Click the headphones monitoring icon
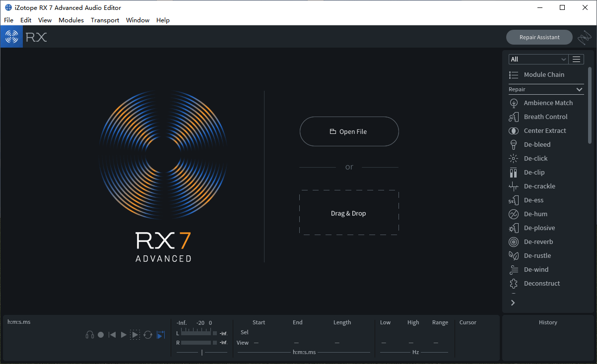Screen dimensions: 597x364 90,335
